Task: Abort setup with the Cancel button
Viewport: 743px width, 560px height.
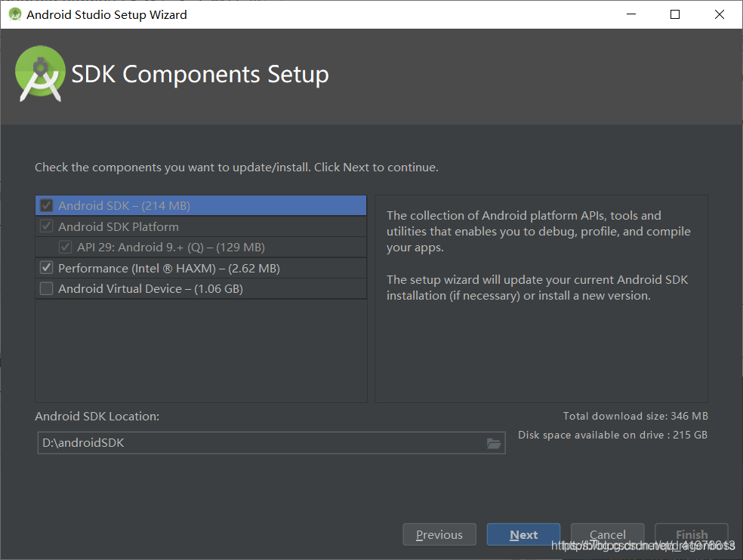Action: [608, 534]
